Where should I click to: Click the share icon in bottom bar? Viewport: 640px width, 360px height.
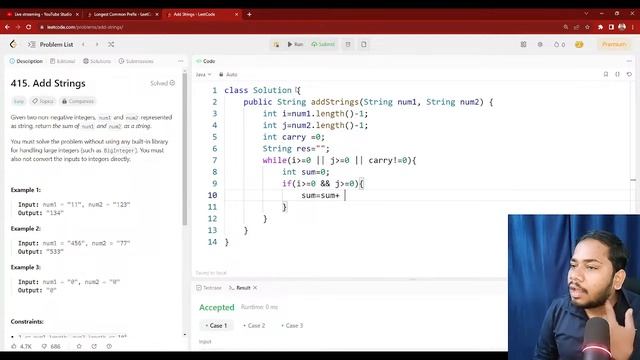point(94,347)
